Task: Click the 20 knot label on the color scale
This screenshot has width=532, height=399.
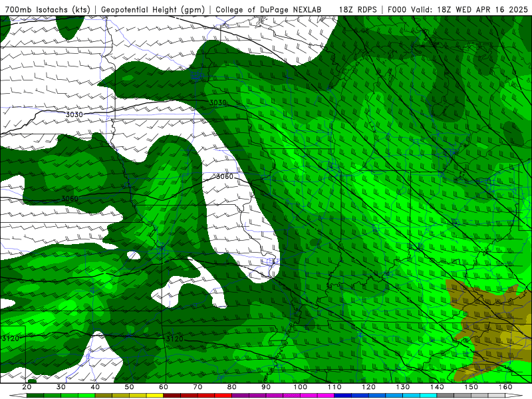Action: (x=27, y=387)
